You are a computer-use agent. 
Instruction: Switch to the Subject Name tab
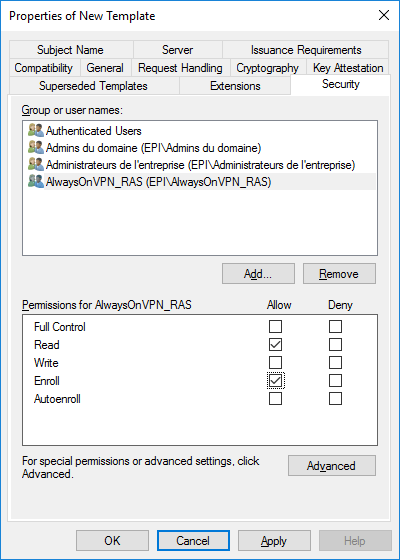pyautogui.click(x=71, y=49)
